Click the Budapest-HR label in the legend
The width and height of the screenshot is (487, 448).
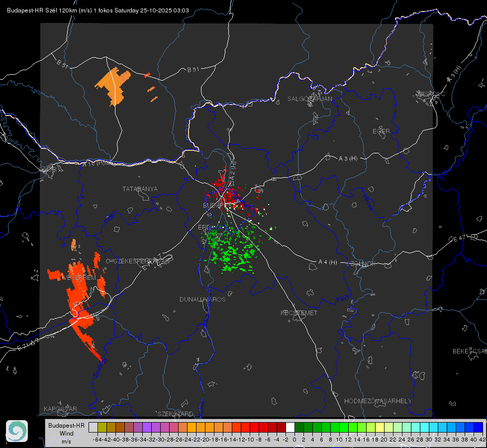[x=66, y=425]
